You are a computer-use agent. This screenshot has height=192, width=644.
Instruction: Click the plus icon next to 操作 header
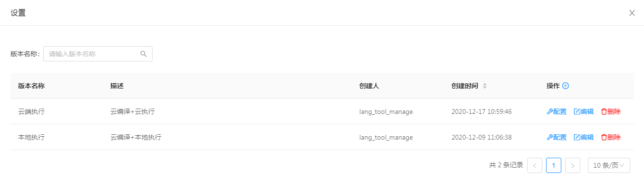tap(566, 86)
